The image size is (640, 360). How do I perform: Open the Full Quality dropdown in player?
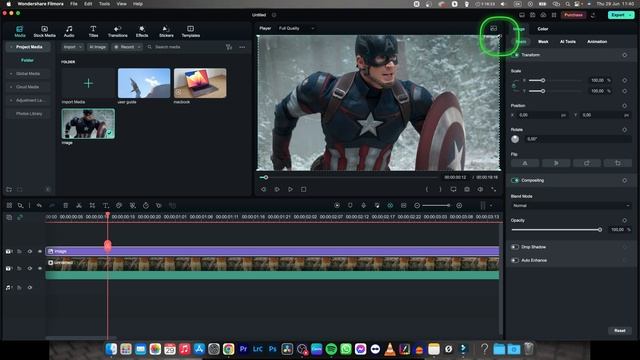coord(297,28)
